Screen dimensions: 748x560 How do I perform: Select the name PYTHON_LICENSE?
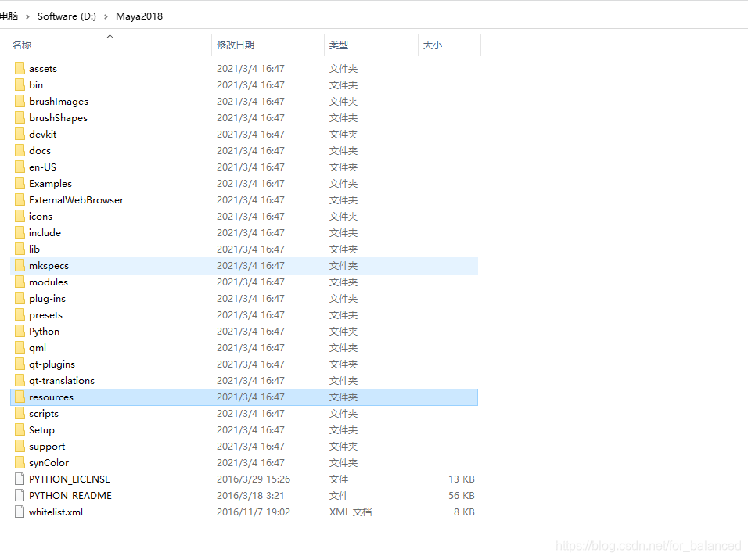click(70, 479)
